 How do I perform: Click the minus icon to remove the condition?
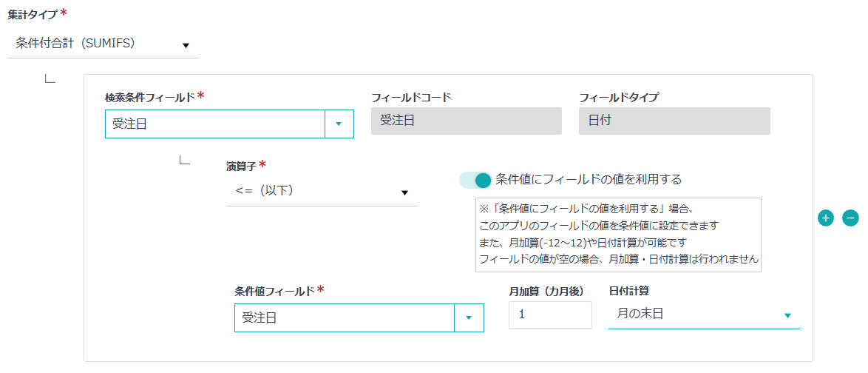coord(850,218)
